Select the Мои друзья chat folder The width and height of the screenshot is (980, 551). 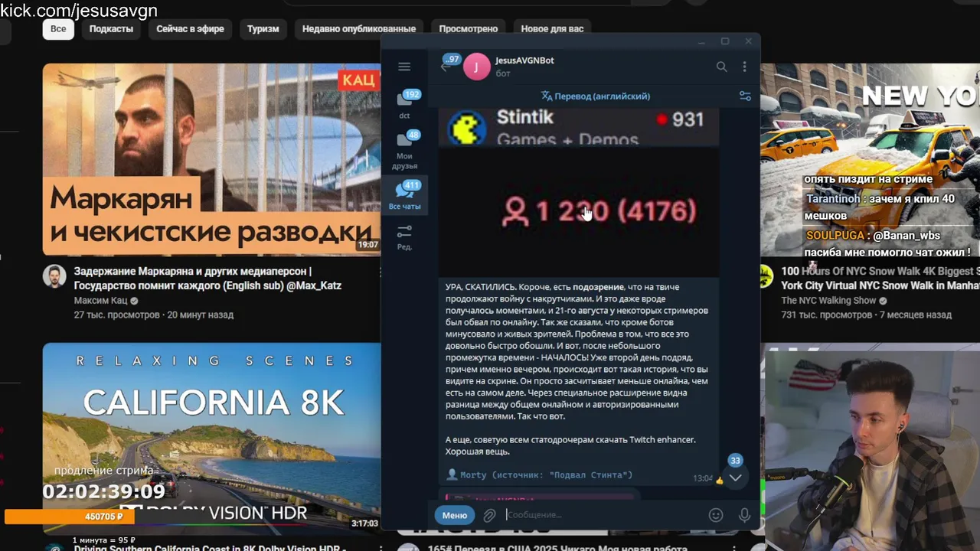point(404,149)
